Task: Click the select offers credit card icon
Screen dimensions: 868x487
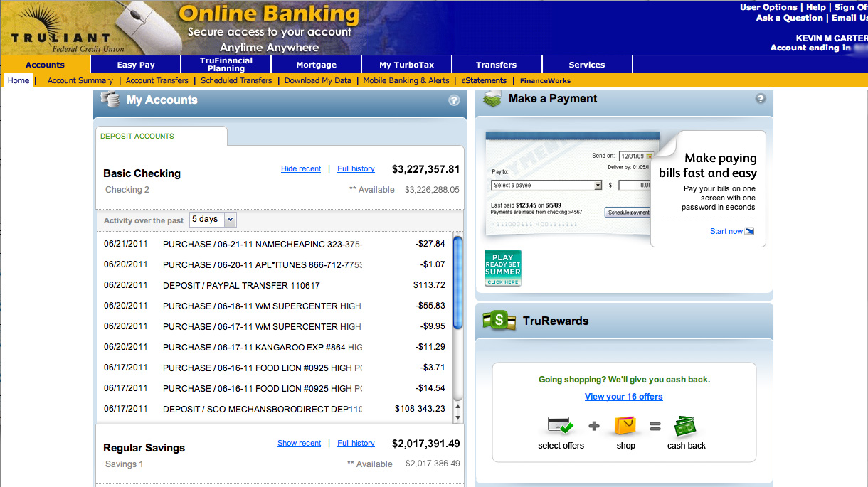Action: tap(561, 427)
